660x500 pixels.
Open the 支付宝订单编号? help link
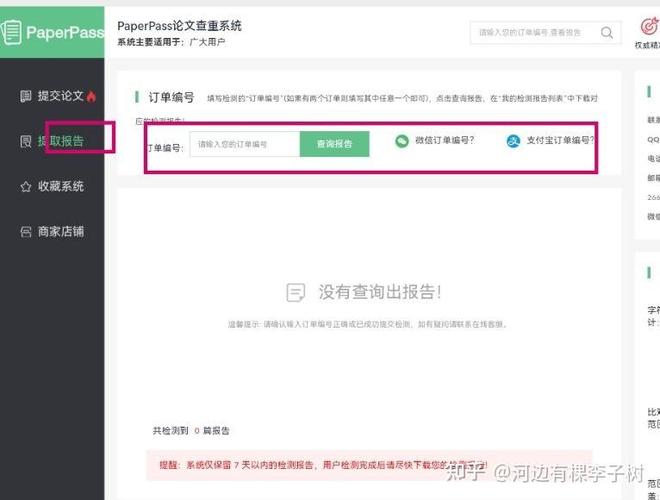point(560,140)
